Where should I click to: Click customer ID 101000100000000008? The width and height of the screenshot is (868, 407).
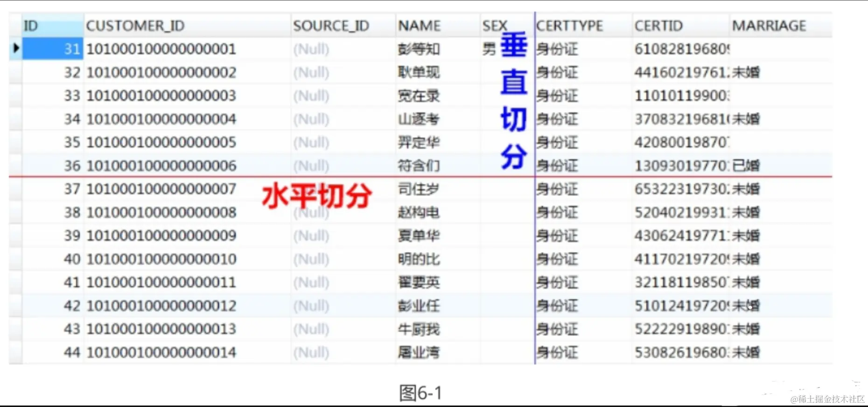pos(161,212)
